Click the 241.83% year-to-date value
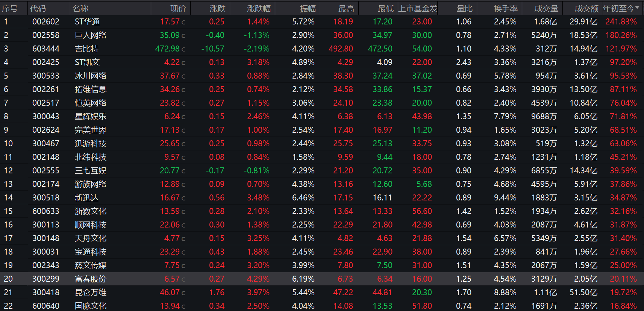Screen dimensions: 644x311 click(621, 22)
